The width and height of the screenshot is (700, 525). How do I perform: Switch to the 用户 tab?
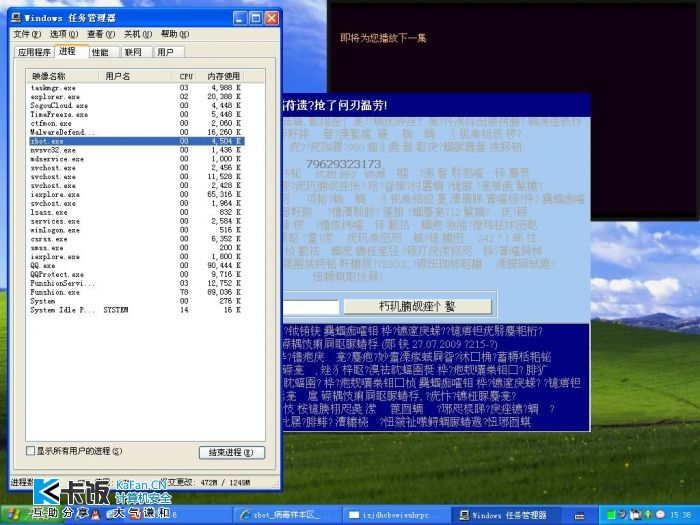(165, 52)
